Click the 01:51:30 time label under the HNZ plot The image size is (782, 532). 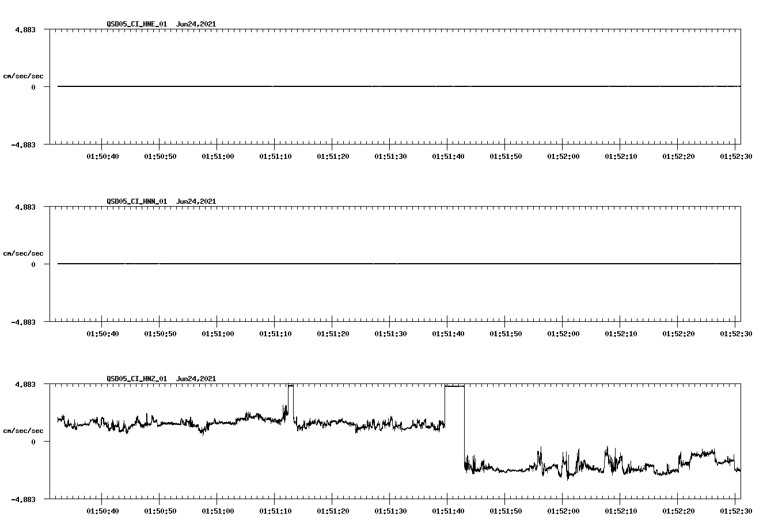point(390,511)
